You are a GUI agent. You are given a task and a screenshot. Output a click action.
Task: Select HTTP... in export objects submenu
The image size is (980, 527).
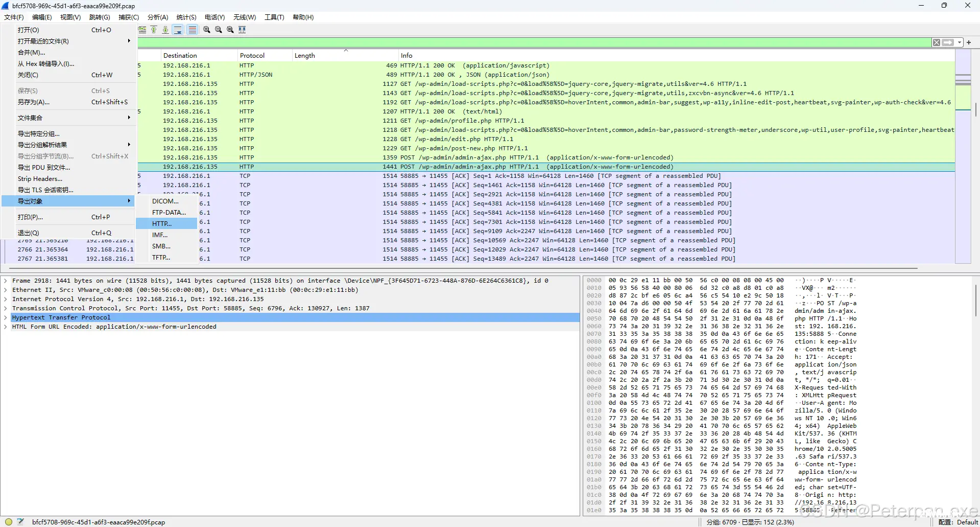pyautogui.click(x=166, y=224)
